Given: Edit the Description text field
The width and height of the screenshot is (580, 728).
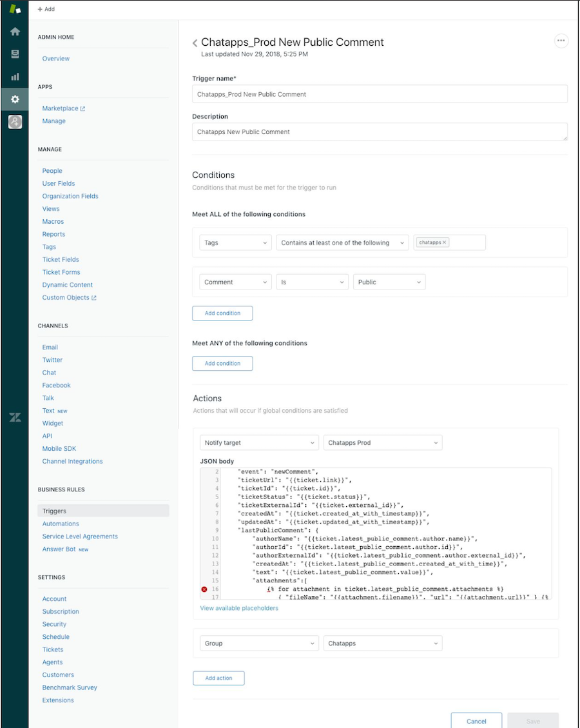Looking at the screenshot, I should click(380, 132).
